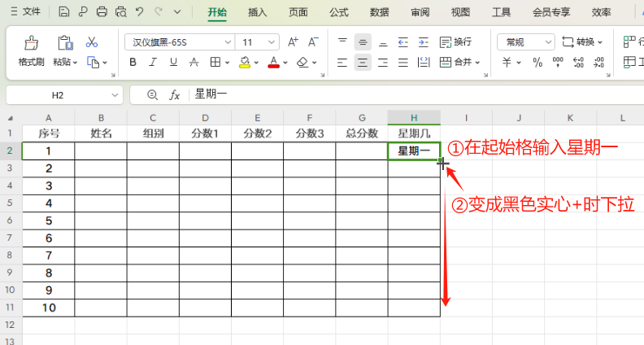
Task: Toggle Strikethrough formatting
Action: point(194,62)
